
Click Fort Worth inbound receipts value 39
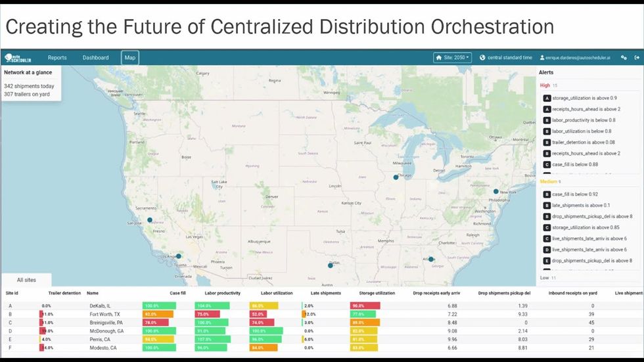[591, 315]
